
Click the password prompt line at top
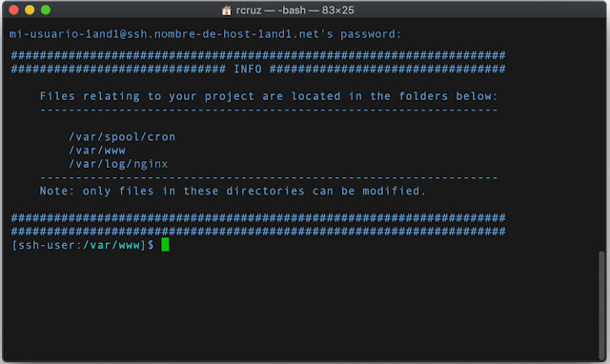pos(205,34)
